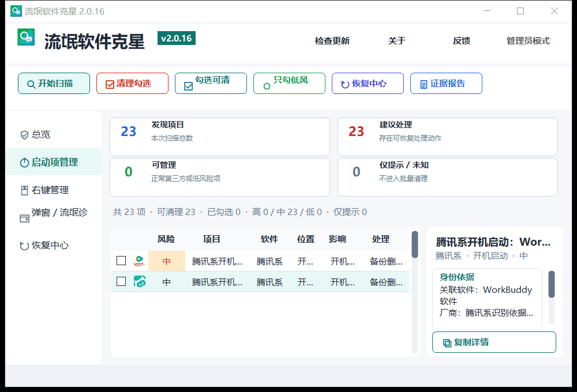
Task: Select the 启动项管理 sidebar tab
Action: click(x=54, y=162)
